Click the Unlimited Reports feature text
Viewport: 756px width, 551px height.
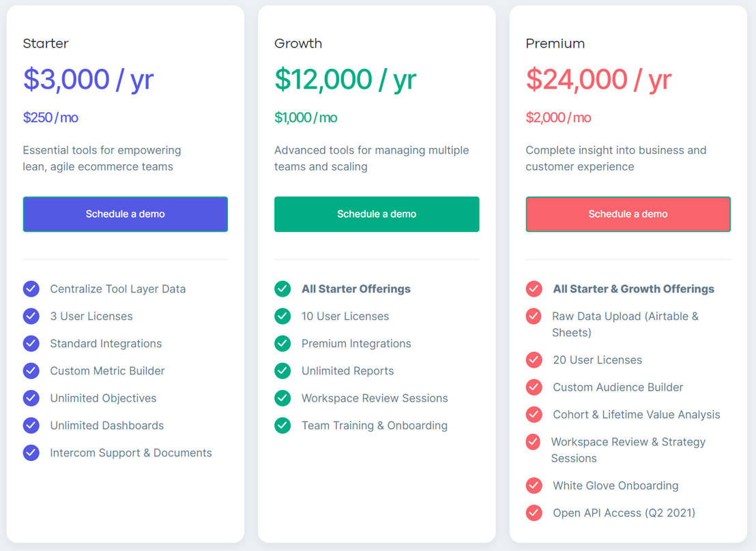(347, 371)
